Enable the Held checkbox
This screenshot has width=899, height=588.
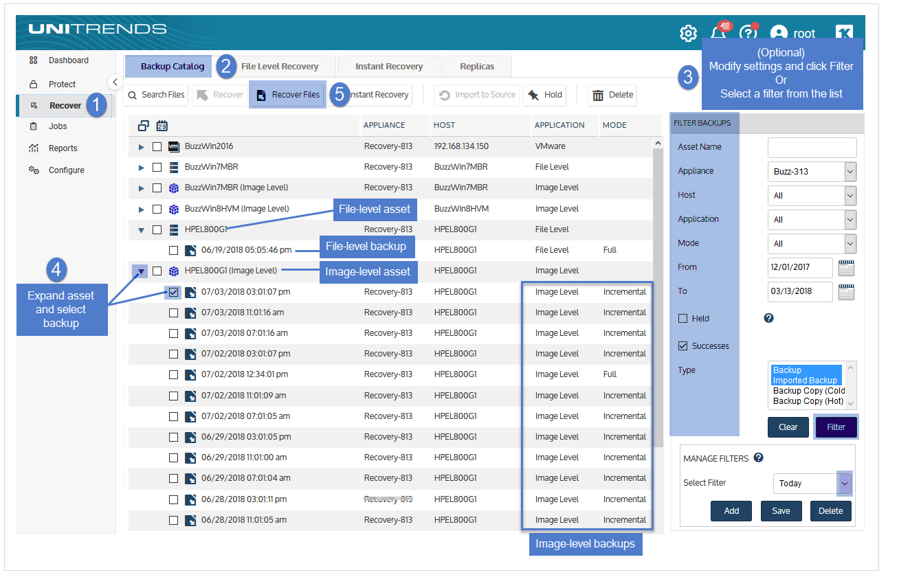point(682,318)
